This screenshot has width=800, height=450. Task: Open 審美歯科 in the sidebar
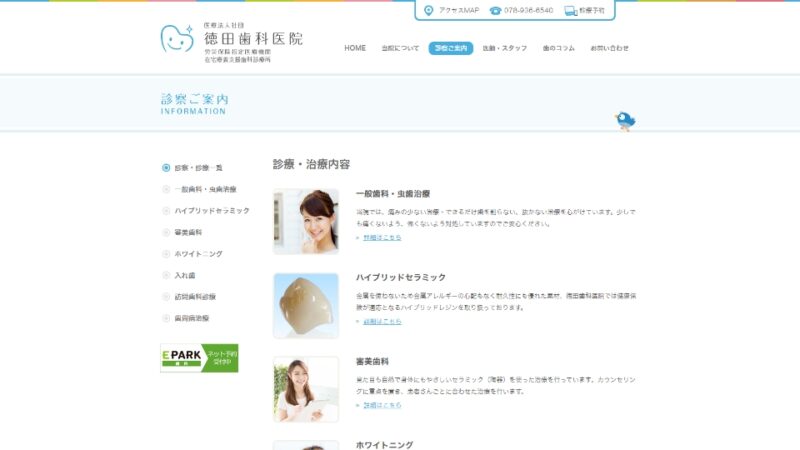tap(188, 232)
